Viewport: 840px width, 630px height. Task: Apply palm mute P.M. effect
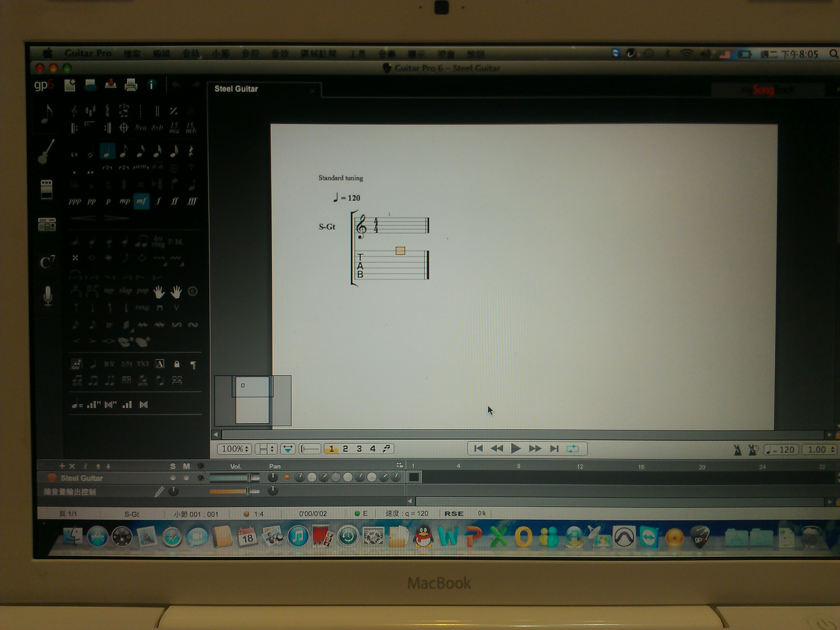tap(176, 242)
